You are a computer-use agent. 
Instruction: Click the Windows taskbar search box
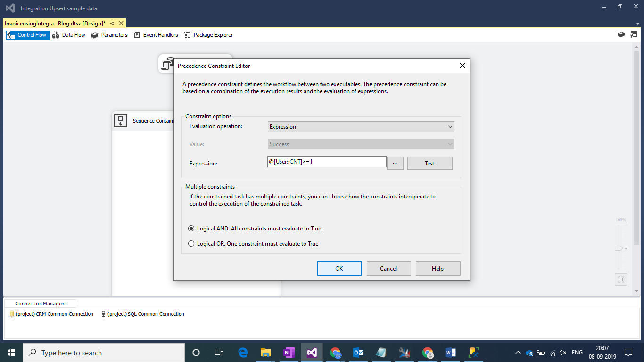pos(104,353)
